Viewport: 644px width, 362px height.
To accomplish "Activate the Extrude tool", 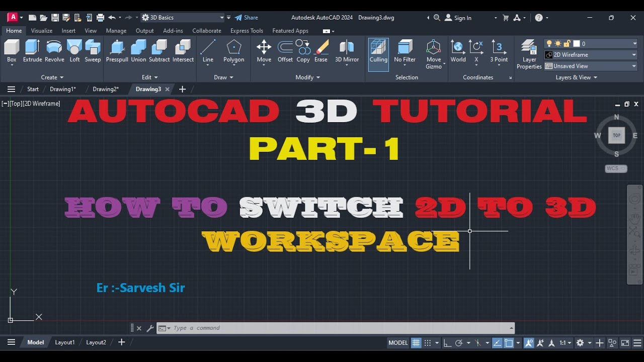I will (32, 51).
